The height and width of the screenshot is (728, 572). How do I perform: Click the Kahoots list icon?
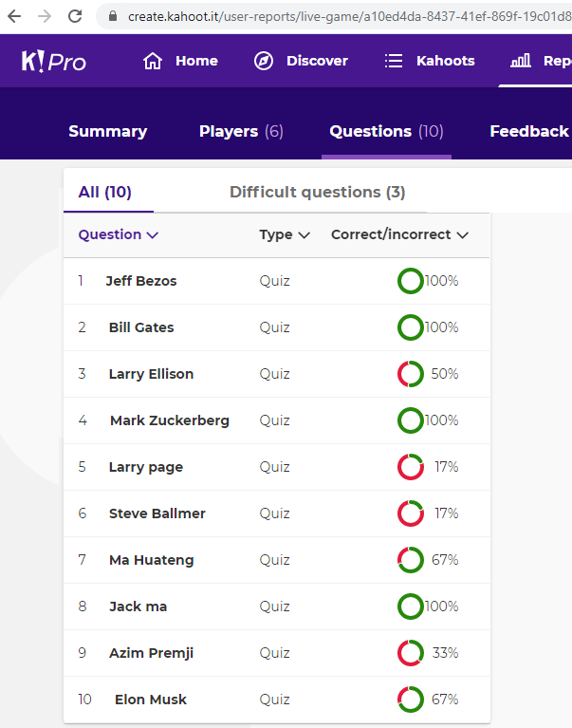pos(394,61)
